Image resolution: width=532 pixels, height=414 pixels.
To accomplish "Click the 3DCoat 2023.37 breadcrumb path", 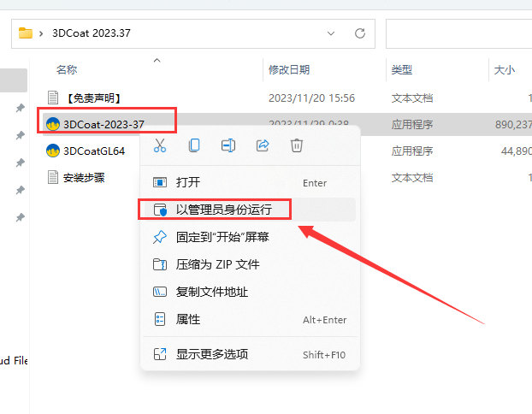I will click(x=92, y=33).
